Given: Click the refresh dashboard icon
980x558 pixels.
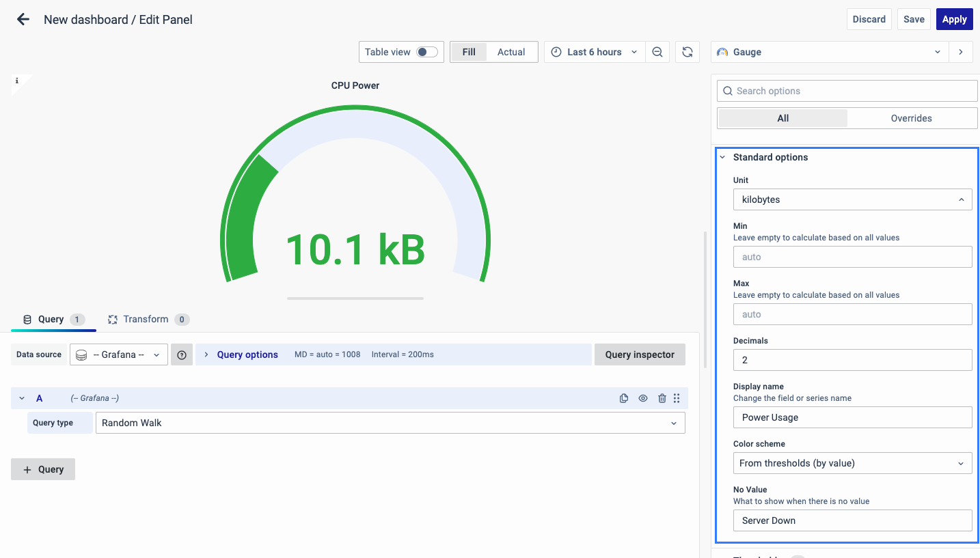Looking at the screenshot, I should click(688, 52).
